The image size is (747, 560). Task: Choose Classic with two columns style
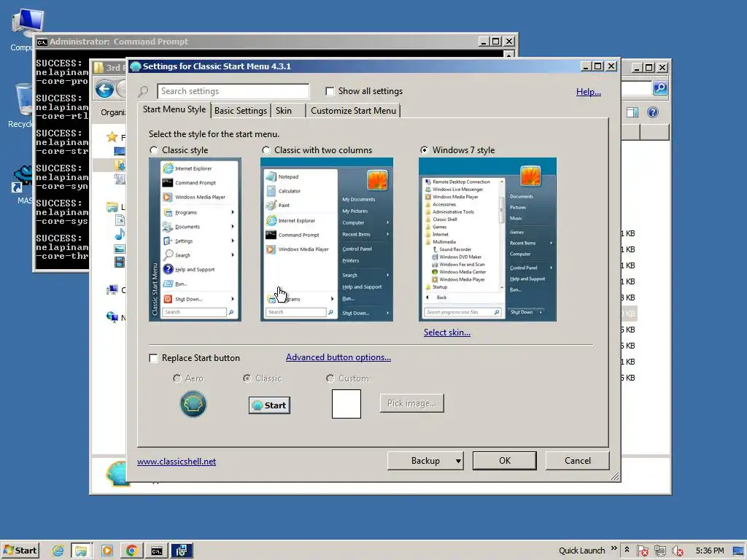click(x=266, y=150)
